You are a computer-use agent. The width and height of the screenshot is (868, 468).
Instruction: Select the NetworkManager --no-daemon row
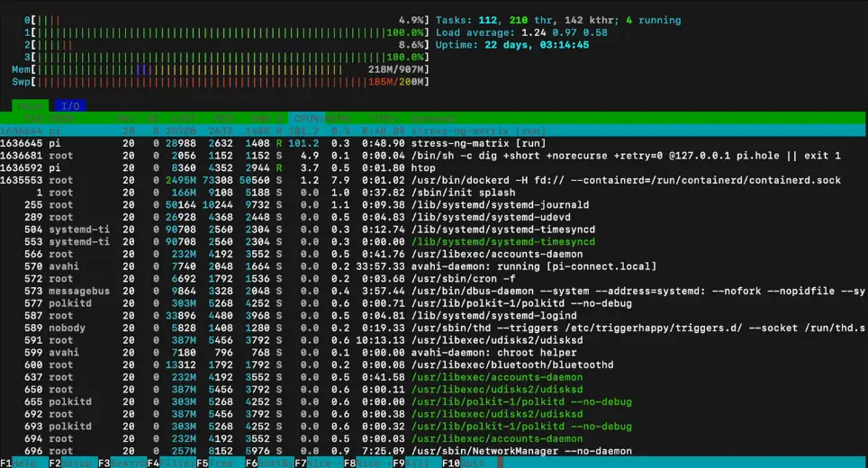click(433, 450)
